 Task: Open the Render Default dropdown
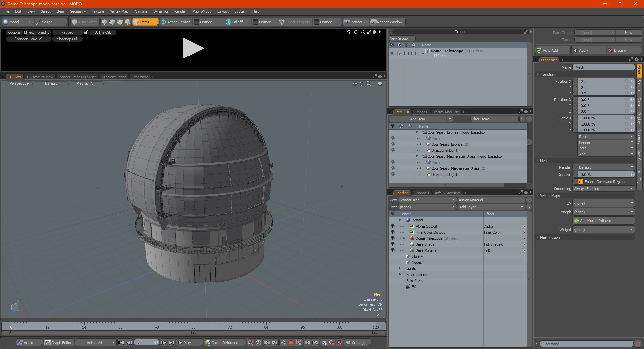[606, 167]
